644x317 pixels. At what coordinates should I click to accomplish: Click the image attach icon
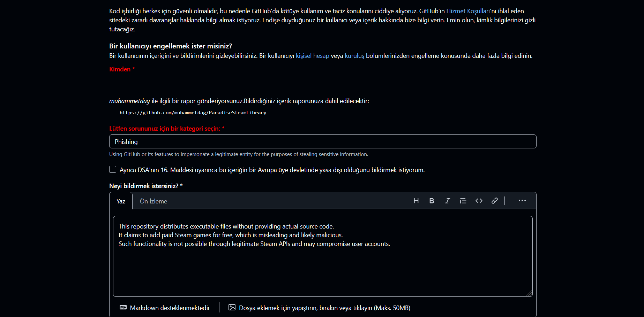tap(232, 307)
